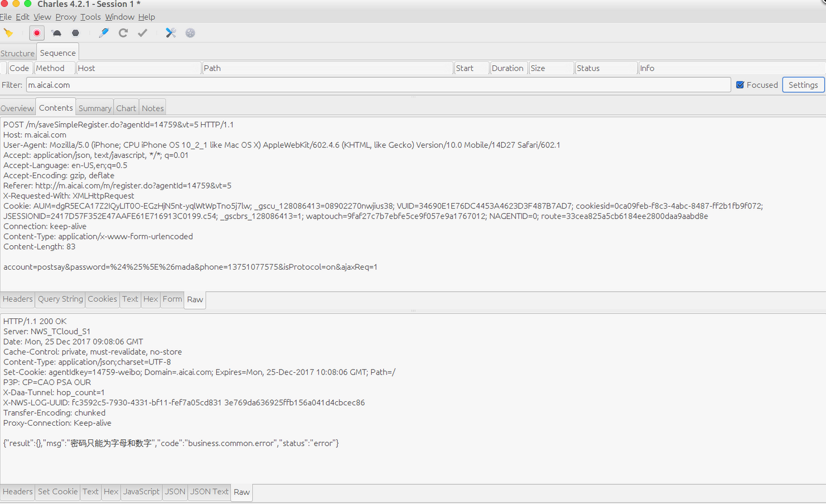This screenshot has height=504, width=826.
Task: Show response JavaScript tab
Action: pos(141,492)
